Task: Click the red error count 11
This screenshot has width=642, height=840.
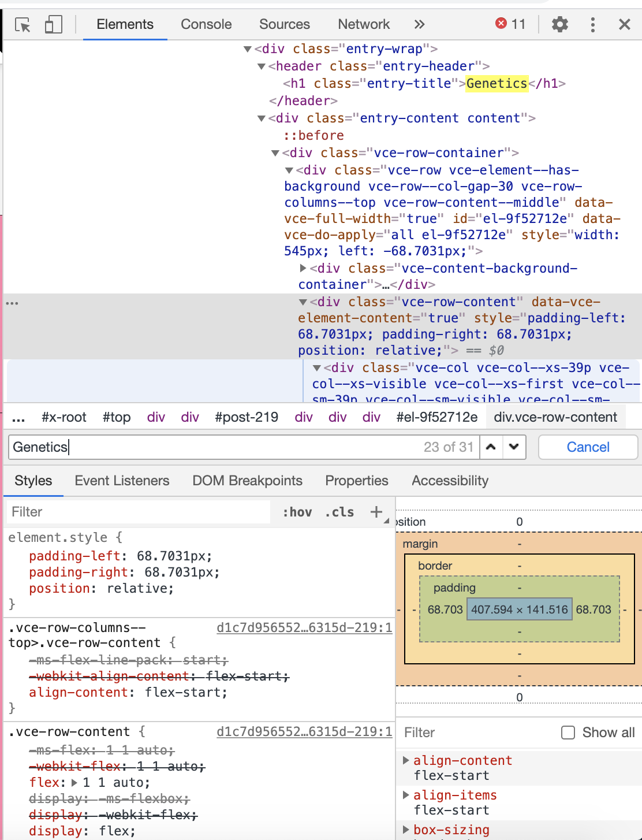Action: click(511, 24)
